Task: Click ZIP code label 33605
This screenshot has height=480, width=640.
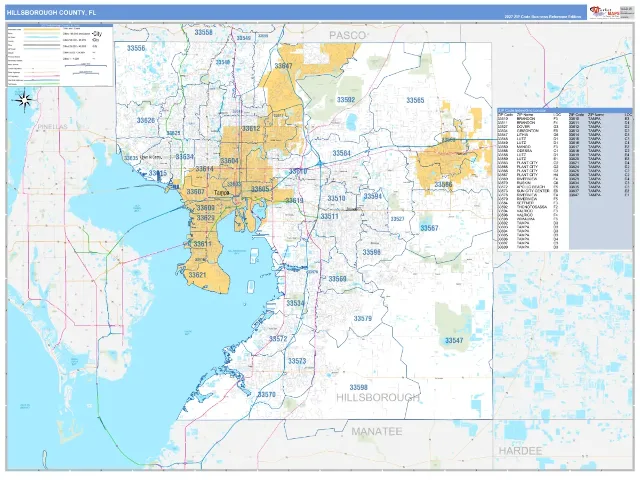Action: (260, 189)
